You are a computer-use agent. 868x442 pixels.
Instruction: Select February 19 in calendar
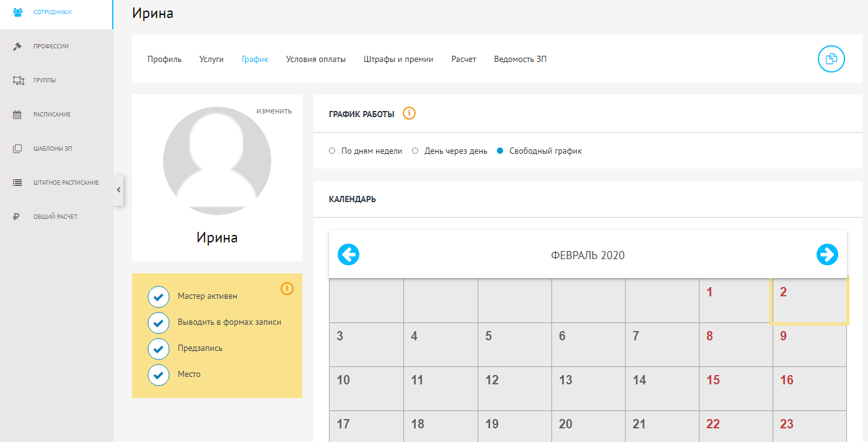click(x=515, y=427)
